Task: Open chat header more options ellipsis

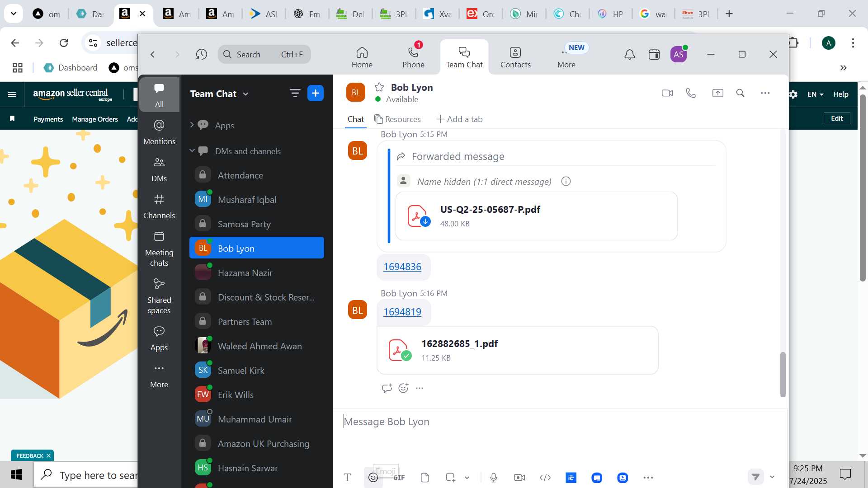Action: [765, 93]
